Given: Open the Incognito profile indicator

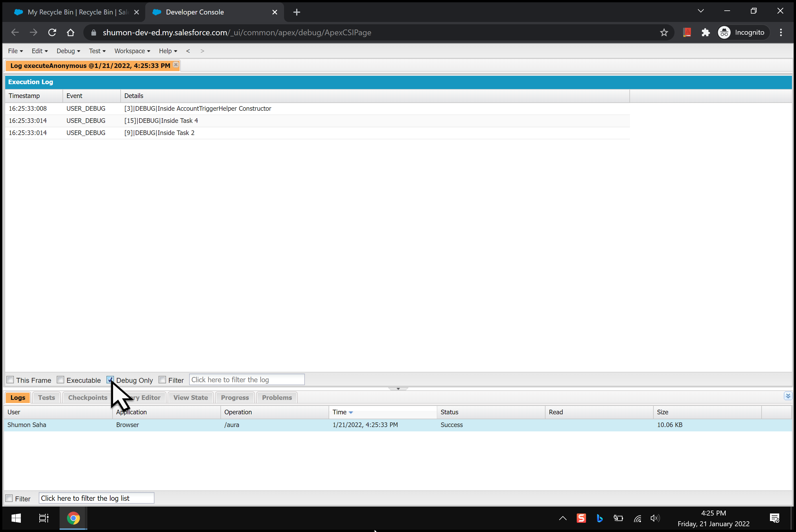Looking at the screenshot, I should click(743, 33).
